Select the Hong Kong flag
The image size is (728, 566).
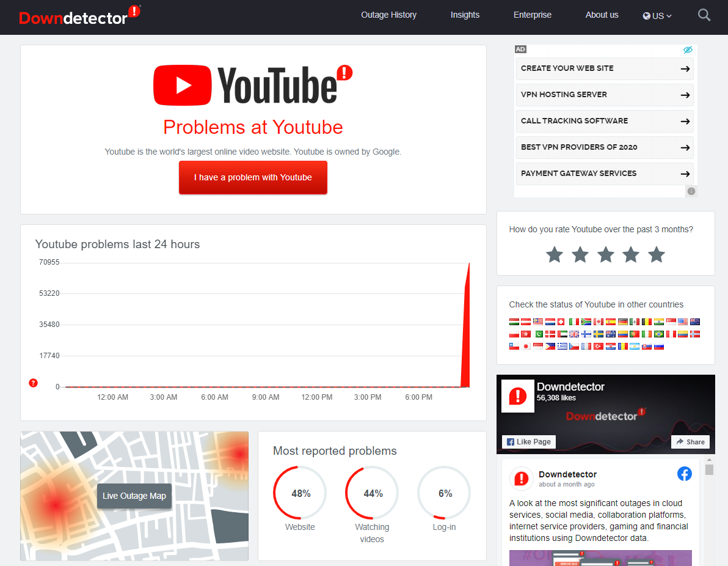526,334
